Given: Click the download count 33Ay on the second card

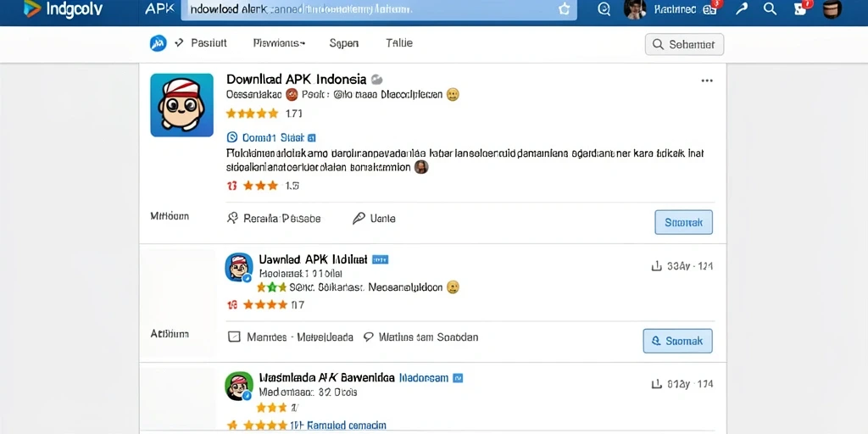Looking at the screenshot, I should tap(682, 266).
